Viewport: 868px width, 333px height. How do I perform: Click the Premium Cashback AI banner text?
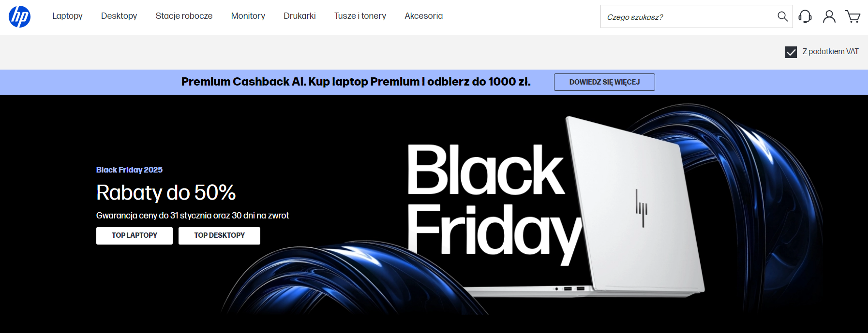click(x=356, y=82)
